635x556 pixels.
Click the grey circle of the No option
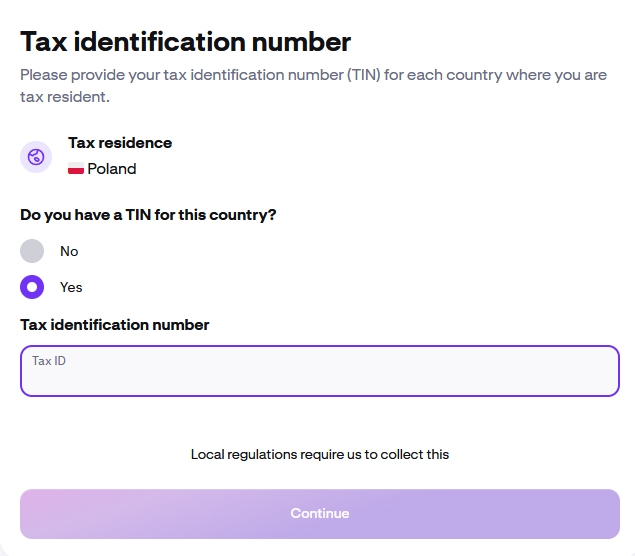point(33,251)
